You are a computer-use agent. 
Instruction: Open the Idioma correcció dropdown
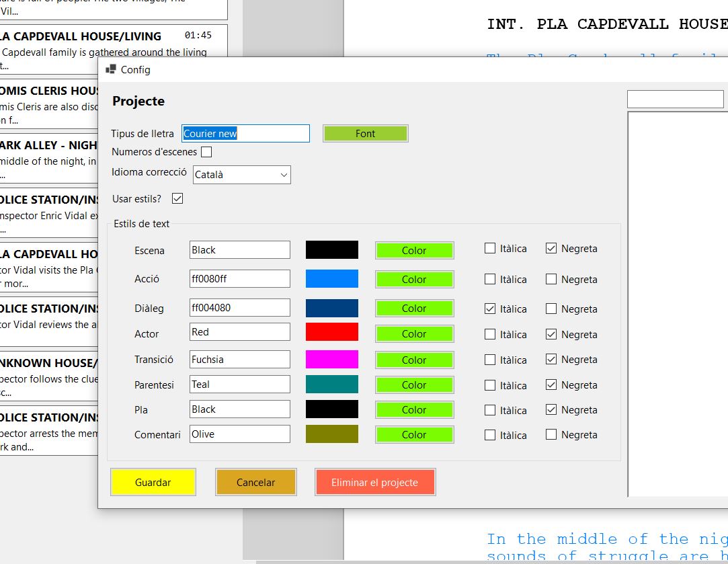284,174
